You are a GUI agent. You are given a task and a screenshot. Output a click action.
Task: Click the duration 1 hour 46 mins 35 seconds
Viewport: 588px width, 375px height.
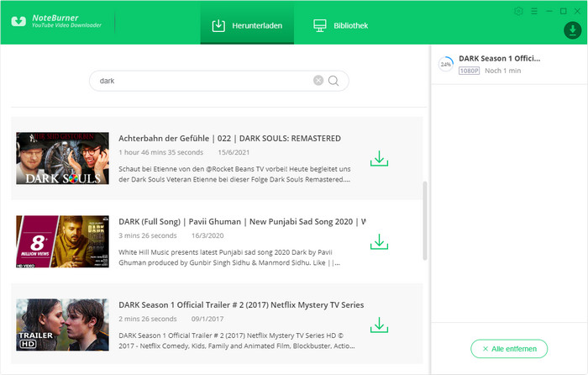(161, 152)
